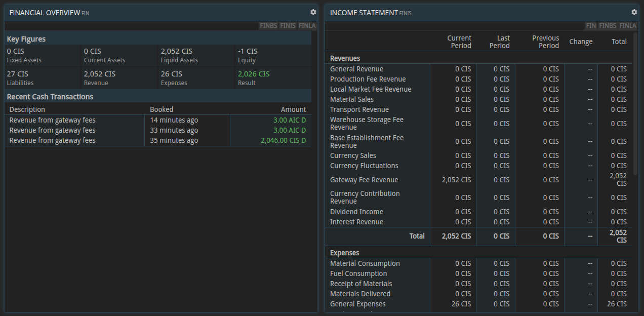
Task: Click the green 2,026 CIS Result figure
Action: click(x=254, y=74)
